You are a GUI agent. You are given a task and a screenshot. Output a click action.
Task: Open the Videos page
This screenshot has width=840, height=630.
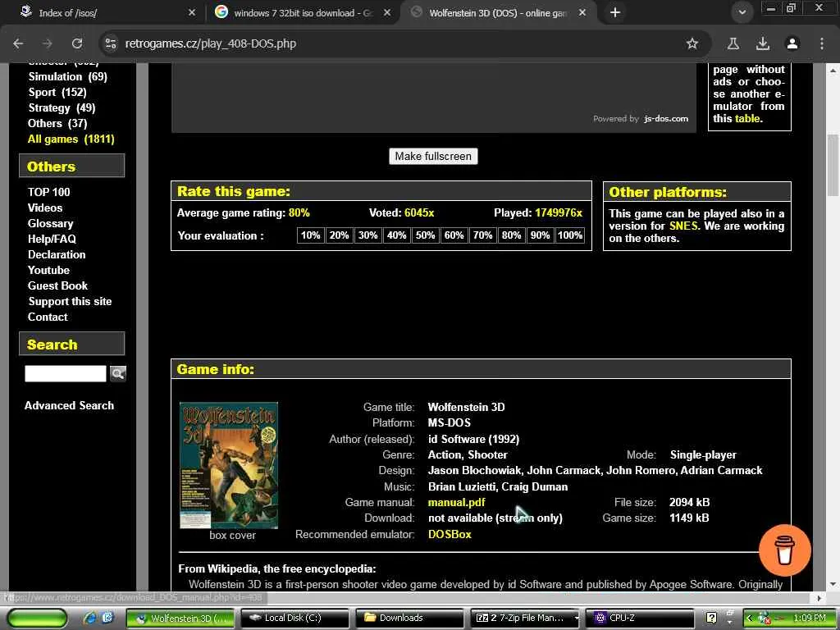click(45, 208)
